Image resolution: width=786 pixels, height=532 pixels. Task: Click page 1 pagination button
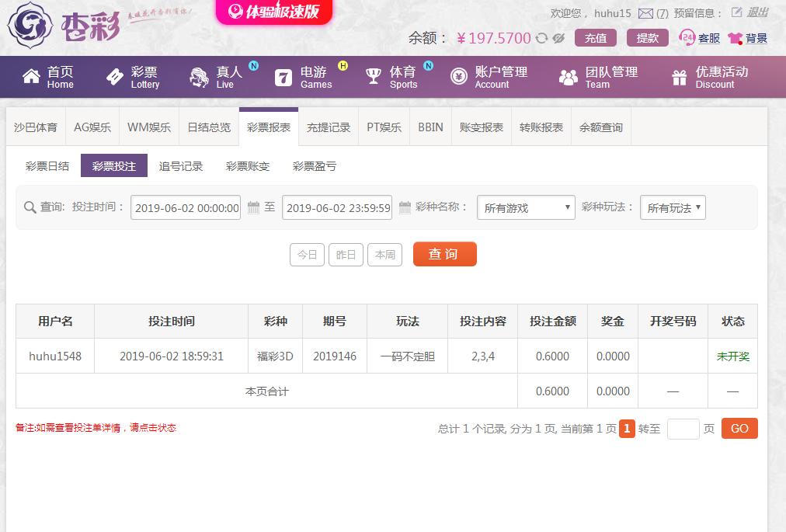pos(627,429)
